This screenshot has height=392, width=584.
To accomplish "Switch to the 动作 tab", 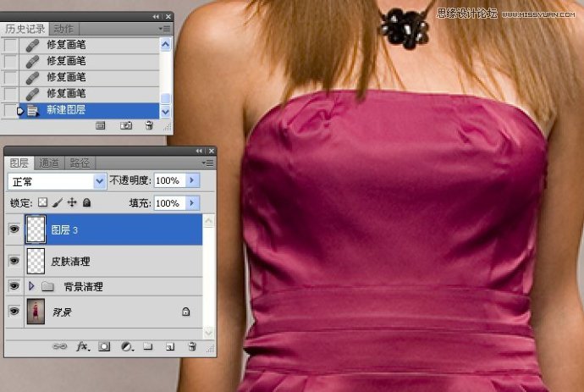I will click(x=63, y=29).
